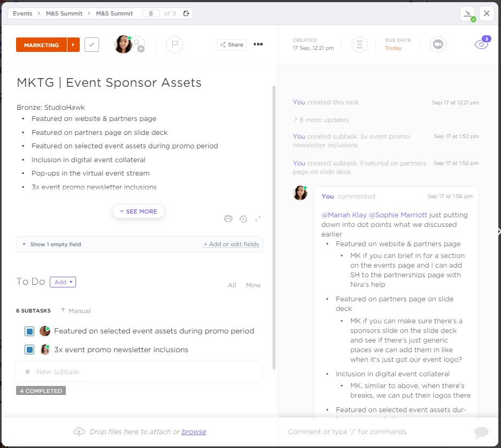Screen dimensions: 501x448
Task: Expand description to full screen
Action: [258, 218]
